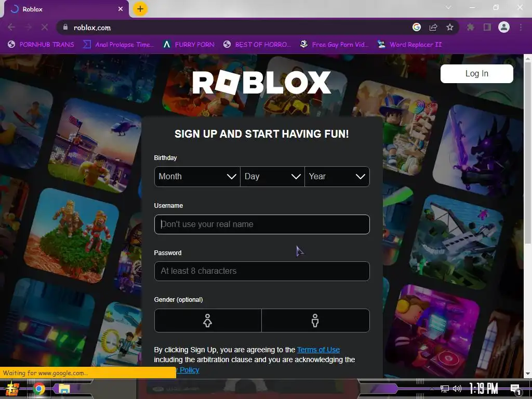The image size is (532, 399).
Task: Open the Terms of Use link
Action: tap(318, 350)
